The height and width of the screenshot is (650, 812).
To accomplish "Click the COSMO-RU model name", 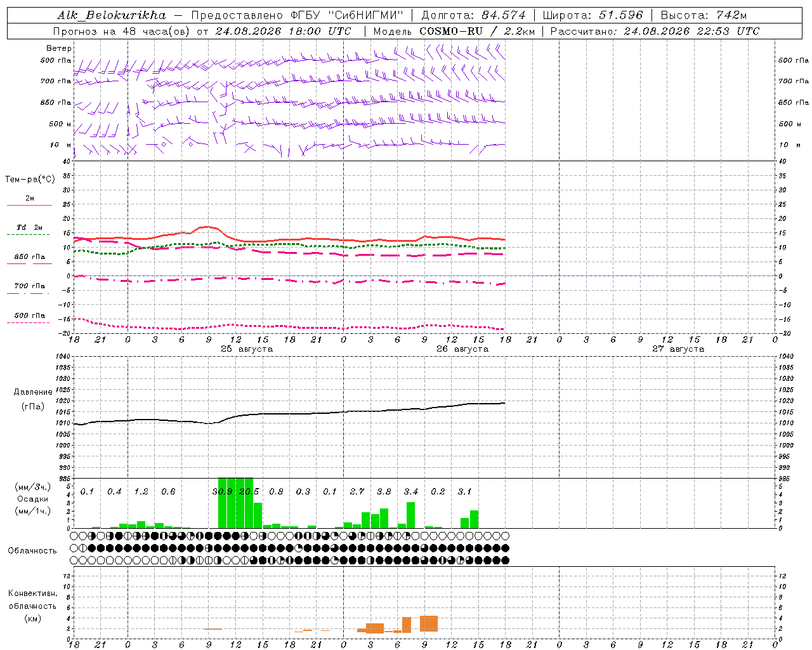I will 451,31.
